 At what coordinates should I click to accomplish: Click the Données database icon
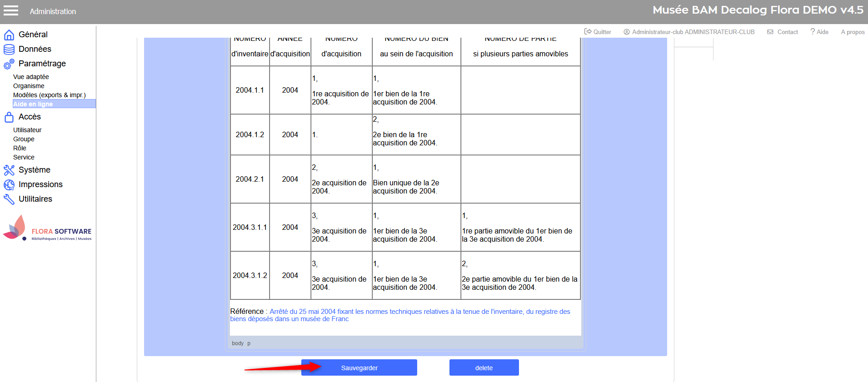pyautogui.click(x=9, y=50)
